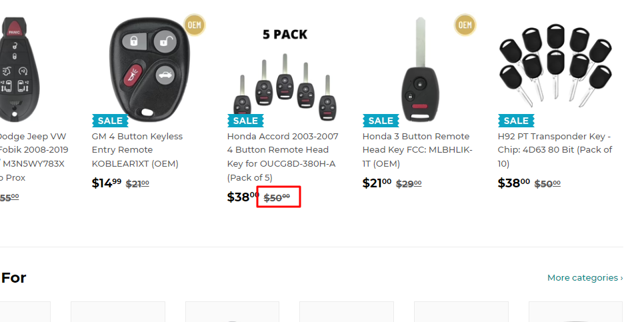View the H92 PT Transponder keys image
Screen dimensions: 644x322
tap(555, 67)
